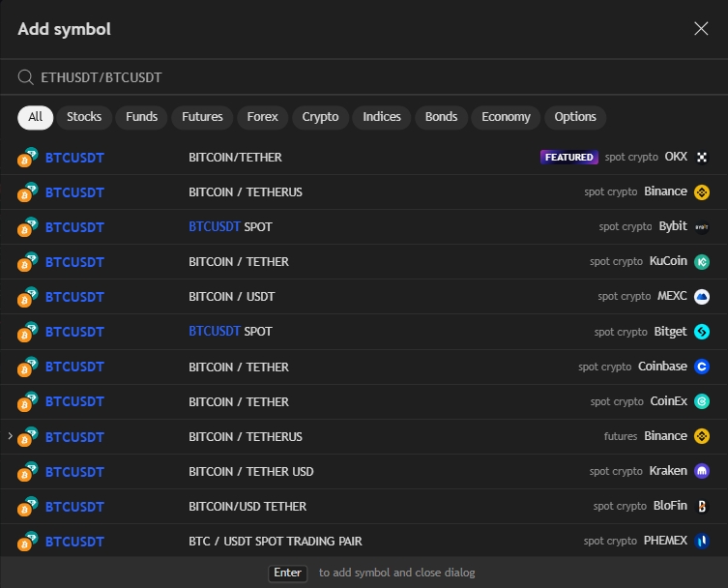Image resolution: width=728 pixels, height=588 pixels.
Task: Click BTC / USDT SPOT TRADING PAIR text
Action: [x=276, y=541]
